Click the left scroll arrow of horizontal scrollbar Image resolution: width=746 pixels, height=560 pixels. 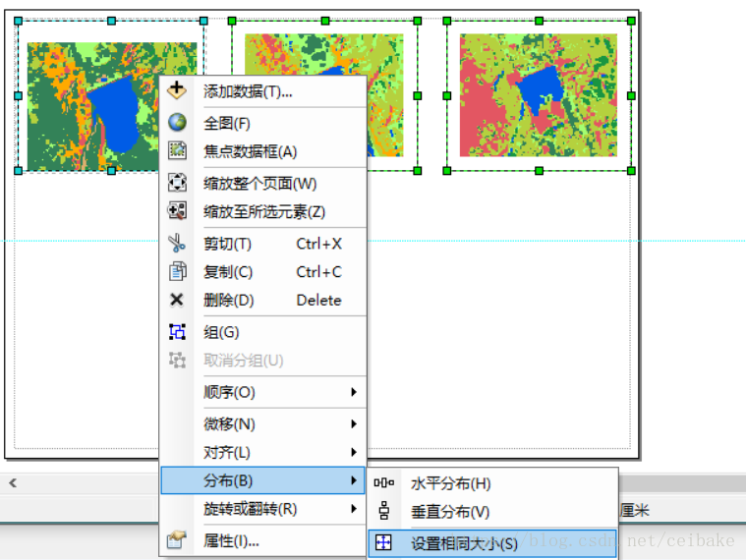coord(13,483)
